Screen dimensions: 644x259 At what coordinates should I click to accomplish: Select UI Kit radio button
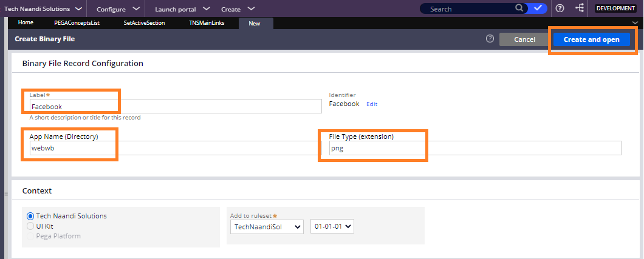tap(30, 226)
